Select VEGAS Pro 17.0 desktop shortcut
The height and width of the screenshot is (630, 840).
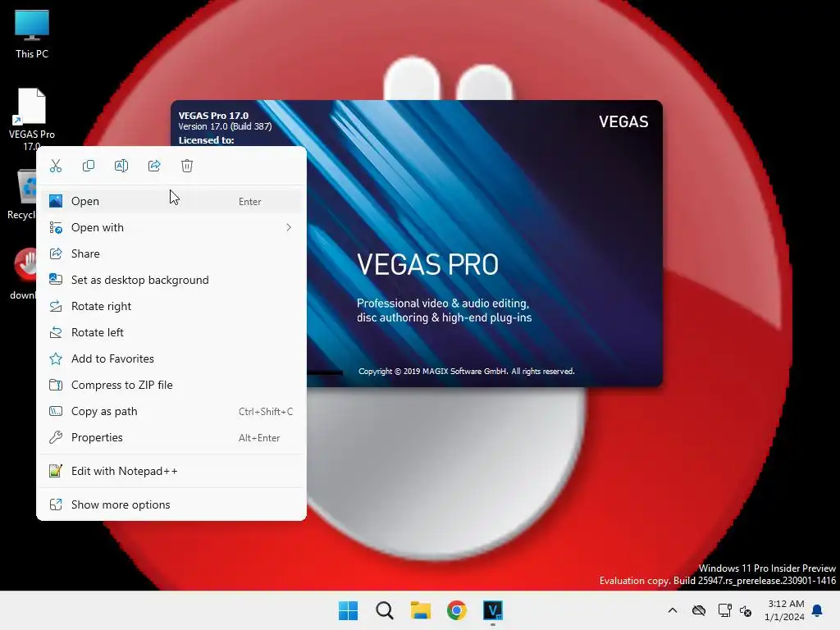32,116
